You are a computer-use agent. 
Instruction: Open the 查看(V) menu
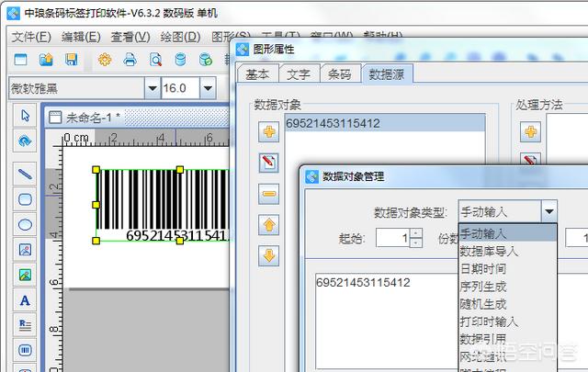pos(130,37)
